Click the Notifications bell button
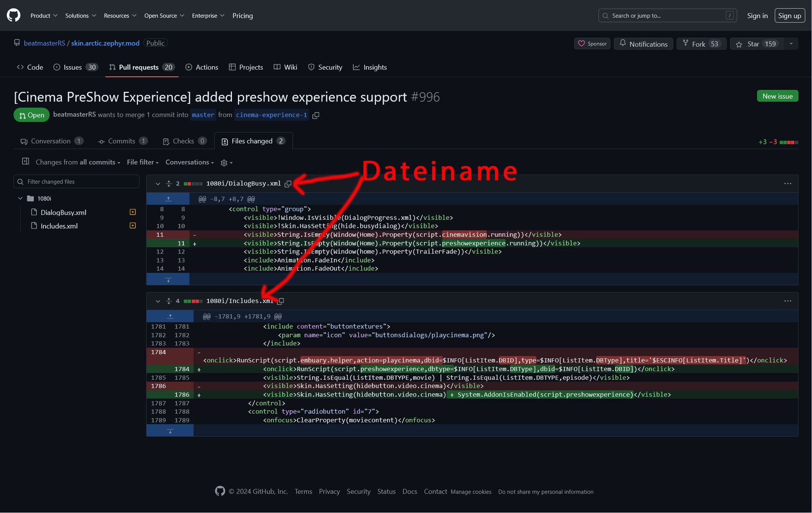The height and width of the screenshot is (513, 812). pos(643,44)
